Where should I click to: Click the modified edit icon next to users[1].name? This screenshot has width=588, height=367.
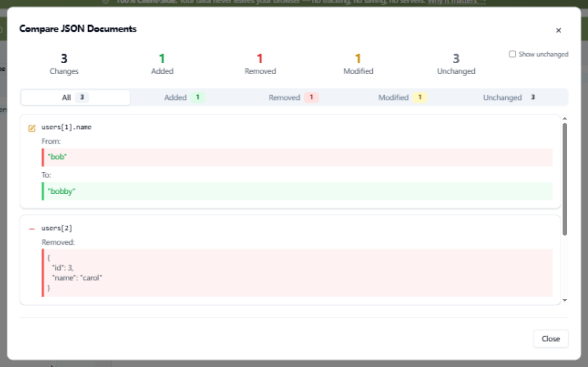click(x=31, y=128)
